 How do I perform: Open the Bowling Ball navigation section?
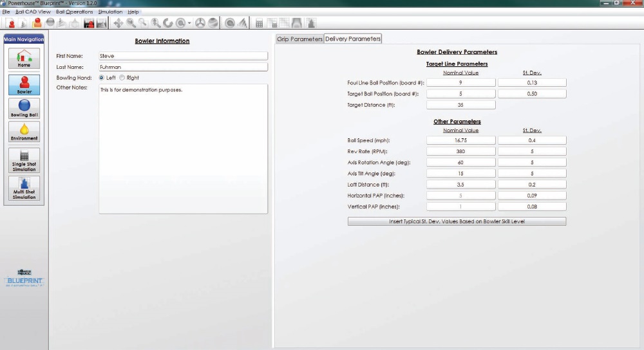click(24, 107)
